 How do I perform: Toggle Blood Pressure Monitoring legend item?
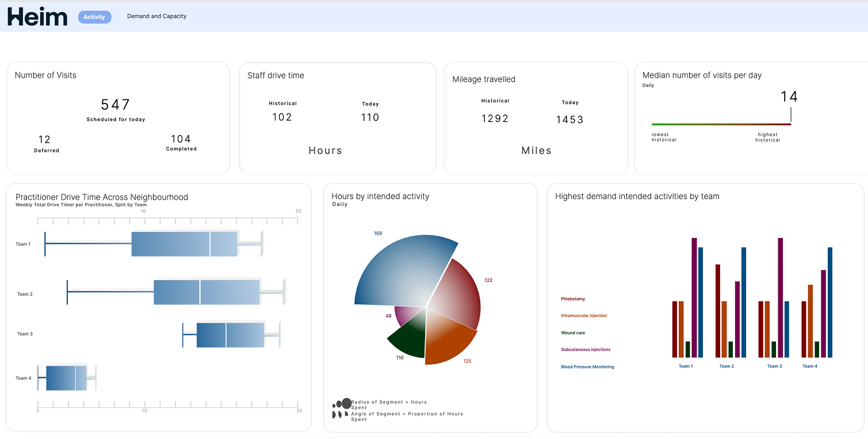coord(587,367)
